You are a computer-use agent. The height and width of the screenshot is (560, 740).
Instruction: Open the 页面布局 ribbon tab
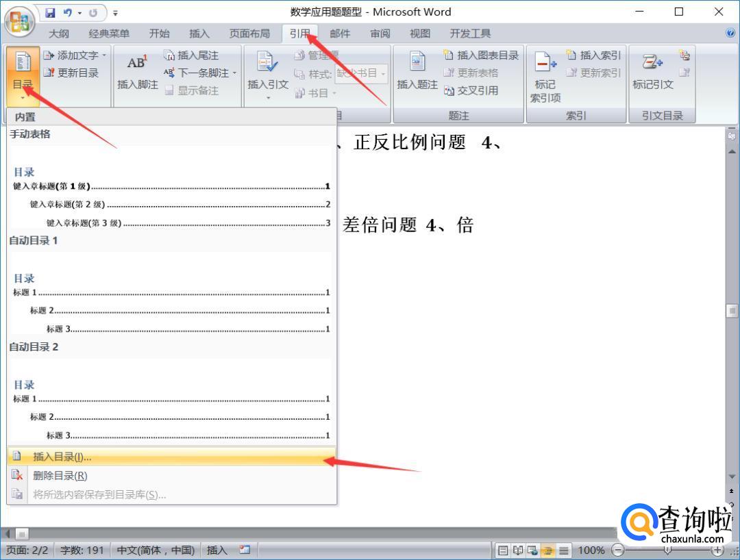pos(249,34)
